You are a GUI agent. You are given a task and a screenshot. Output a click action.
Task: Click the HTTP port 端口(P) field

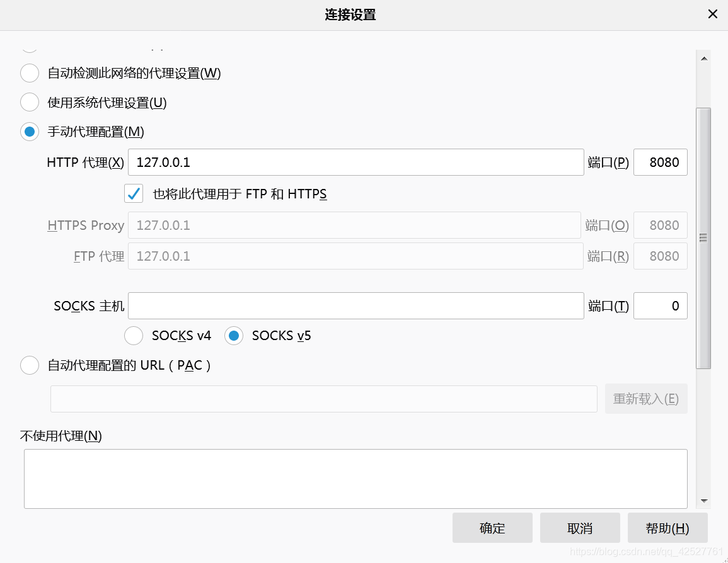tap(660, 162)
